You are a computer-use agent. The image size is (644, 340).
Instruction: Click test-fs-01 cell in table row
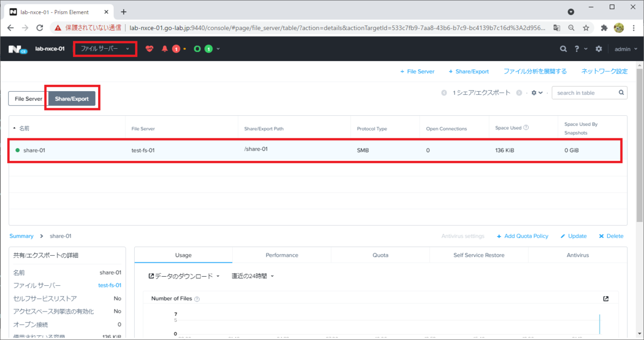143,150
